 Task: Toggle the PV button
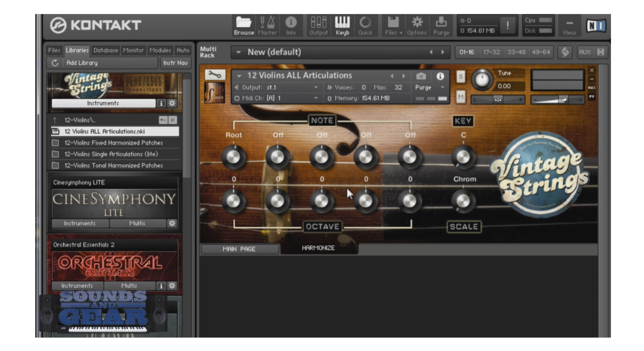point(592,96)
